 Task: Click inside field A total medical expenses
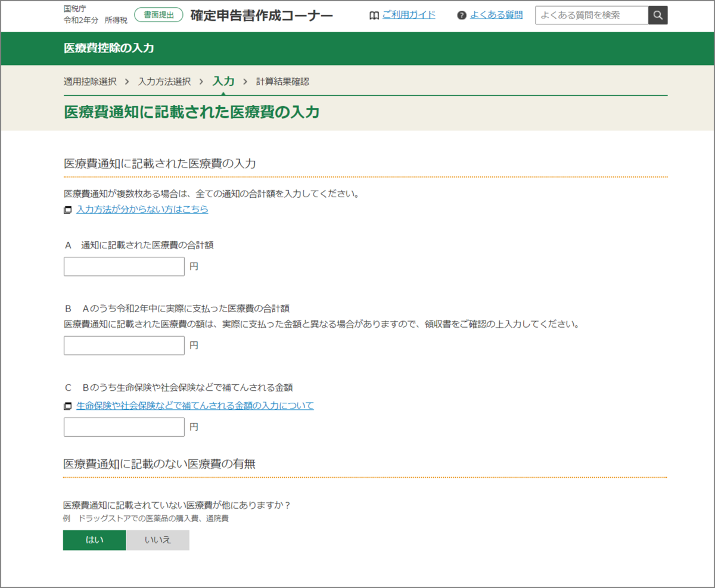pyautogui.click(x=123, y=266)
